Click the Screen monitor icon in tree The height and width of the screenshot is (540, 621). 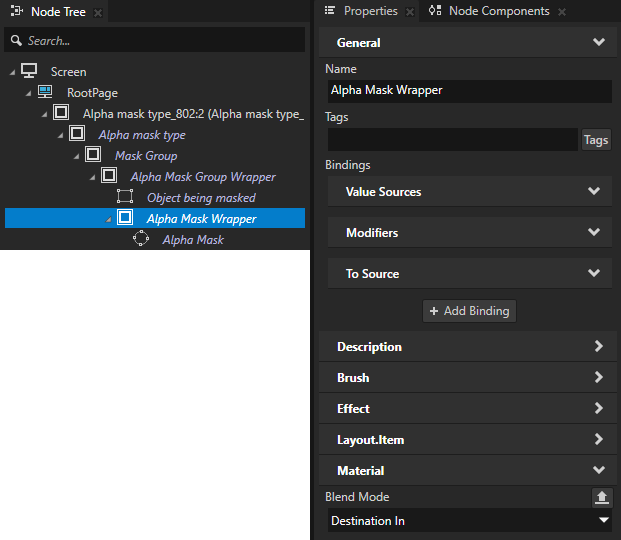tap(29, 71)
